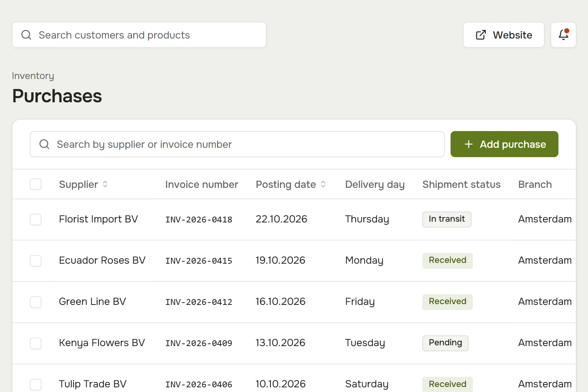
Task: Click invoice INV-2026-0406
Action: point(199,385)
